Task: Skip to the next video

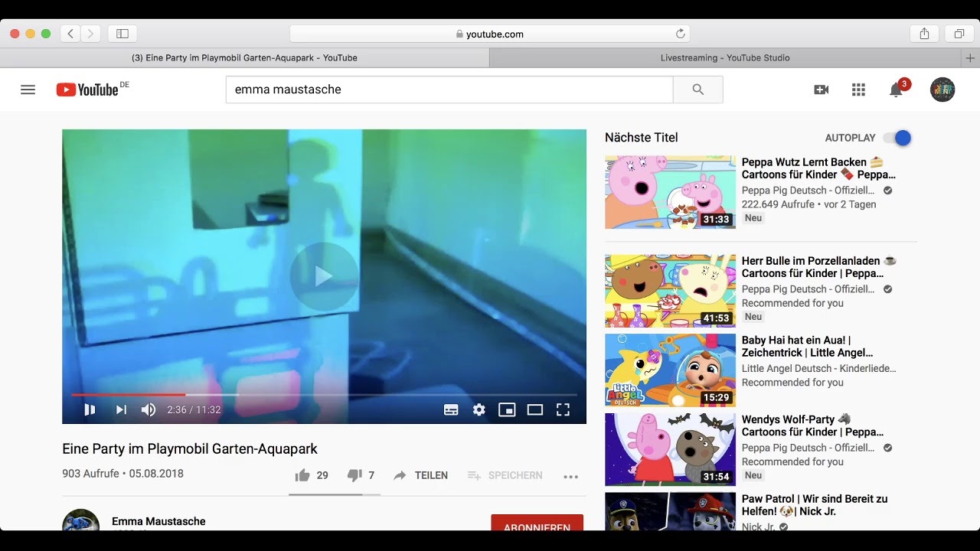Action: [121, 409]
